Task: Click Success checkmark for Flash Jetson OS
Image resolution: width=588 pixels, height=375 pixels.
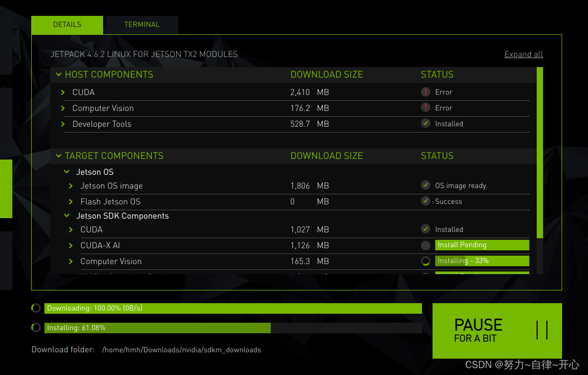Action: pos(426,201)
